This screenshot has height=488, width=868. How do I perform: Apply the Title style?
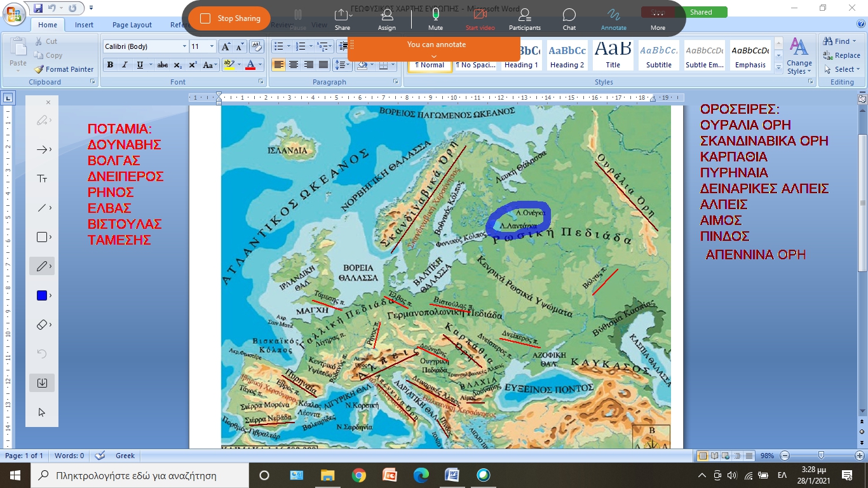click(613, 56)
